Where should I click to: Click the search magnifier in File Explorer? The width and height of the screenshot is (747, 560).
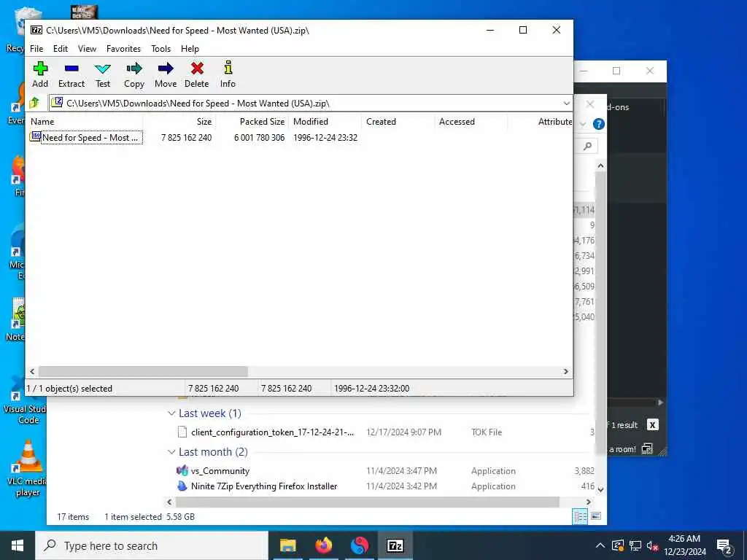[587, 146]
